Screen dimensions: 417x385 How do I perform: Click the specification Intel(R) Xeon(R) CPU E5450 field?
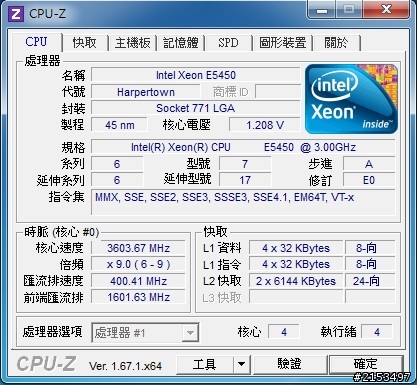[243, 147]
